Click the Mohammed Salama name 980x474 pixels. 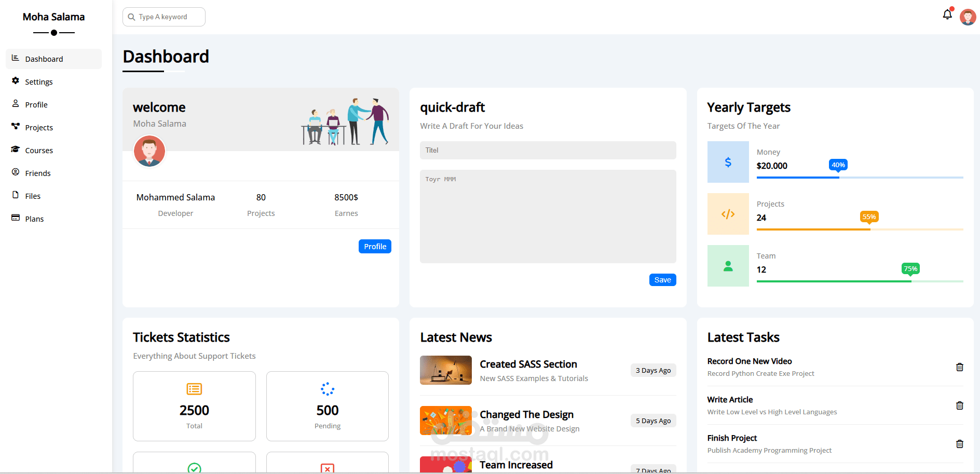[175, 197]
